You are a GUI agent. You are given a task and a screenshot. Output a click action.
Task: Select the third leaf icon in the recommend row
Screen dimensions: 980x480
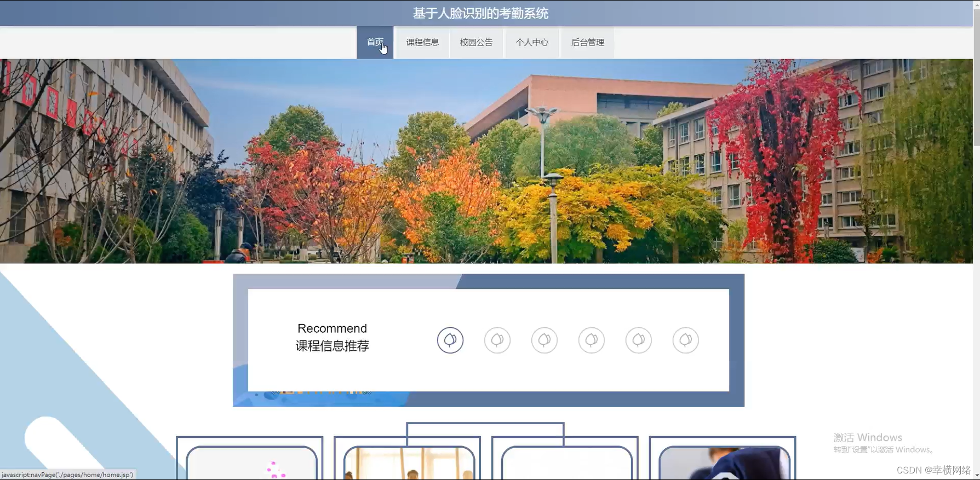[545, 340]
